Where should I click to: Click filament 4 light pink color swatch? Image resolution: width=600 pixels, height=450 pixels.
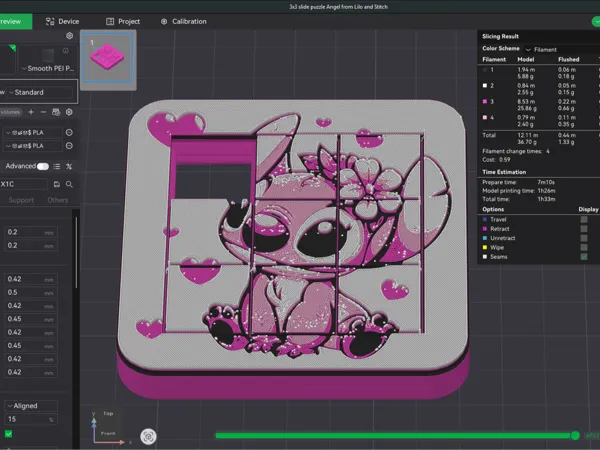pos(485,117)
